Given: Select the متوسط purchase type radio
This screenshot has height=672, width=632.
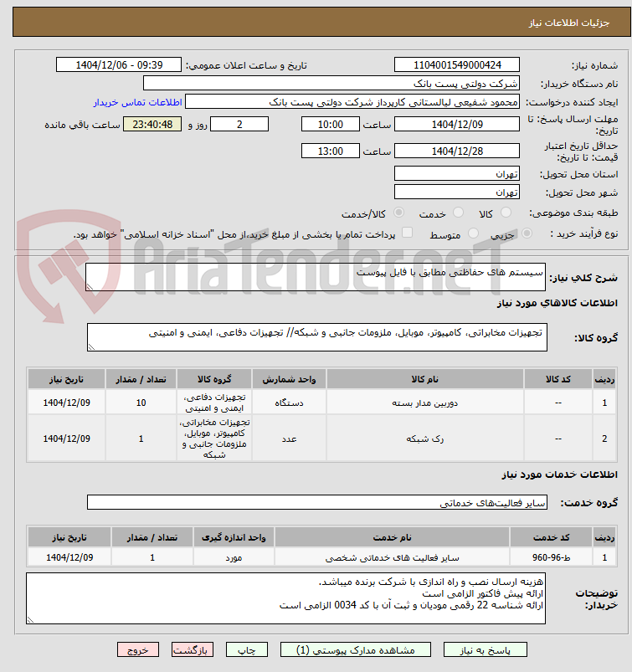Looking at the screenshot, I should click(473, 233).
